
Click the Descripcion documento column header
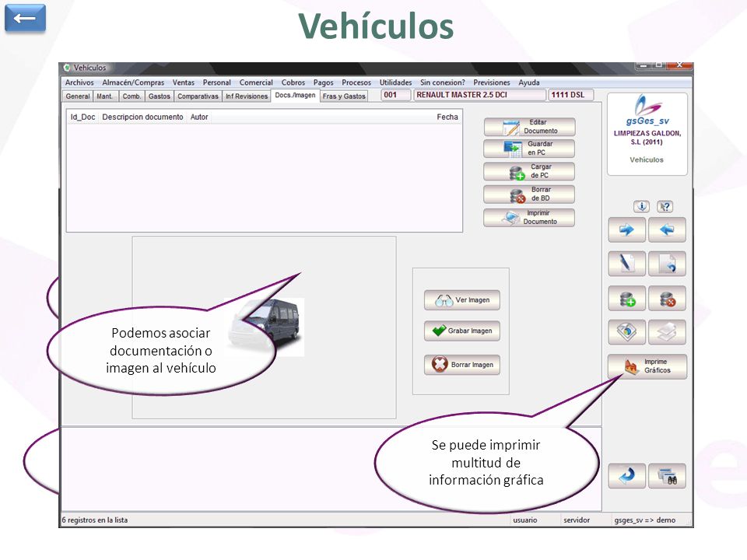click(x=142, y=117)
